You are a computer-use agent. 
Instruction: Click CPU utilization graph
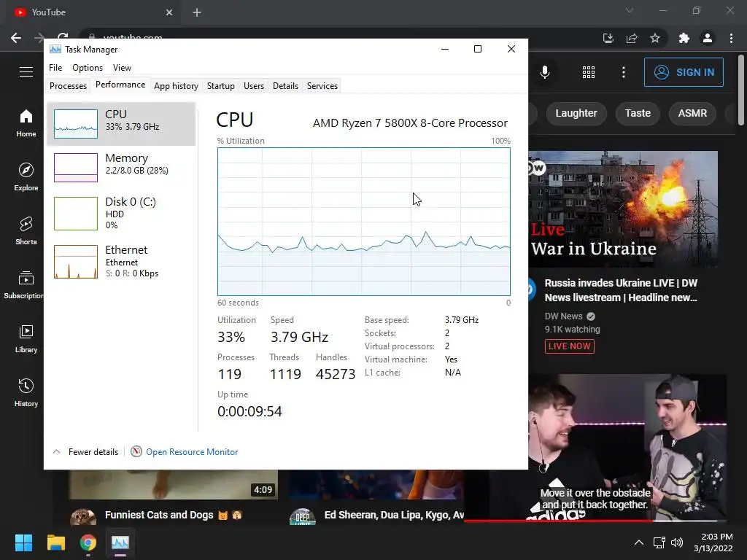364,222
